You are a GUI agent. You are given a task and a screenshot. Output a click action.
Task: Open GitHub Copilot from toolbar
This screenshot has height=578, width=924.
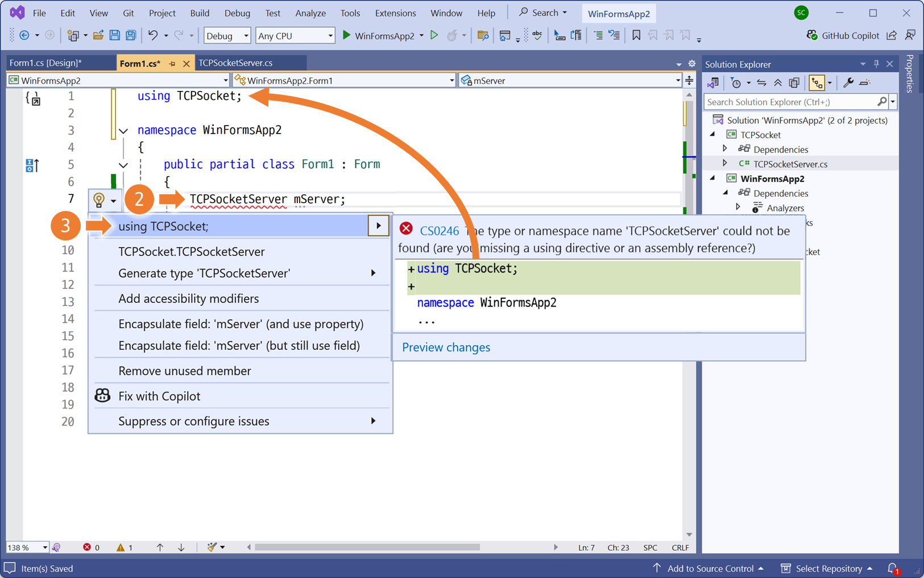point(843,35)
